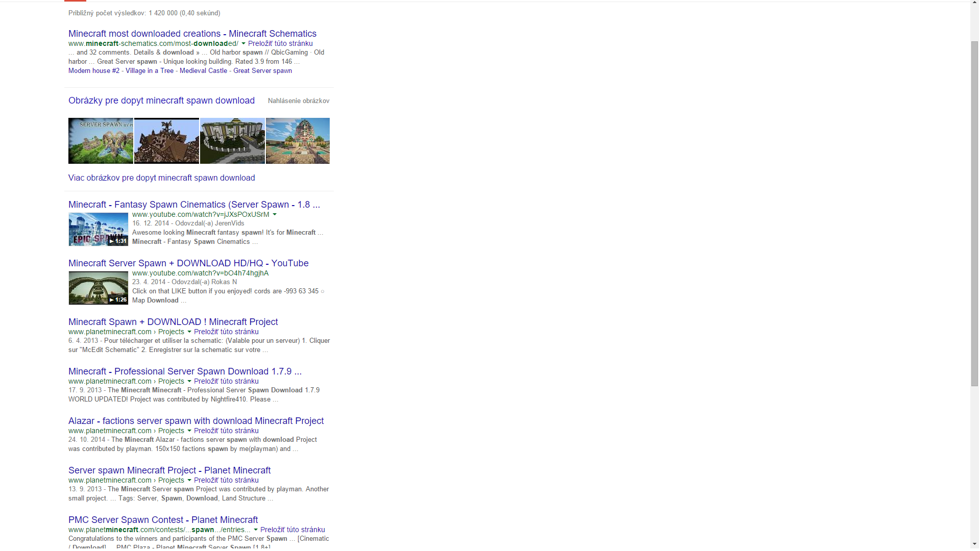Open 'Minecraft most downloaded creations' result
This screenshot has height=551, width=980.
coord(192,34)
